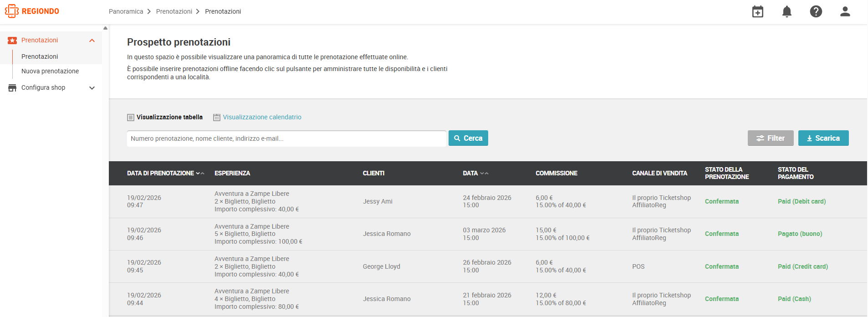This screenshot has height=317, width=868.
Task: Click commission 15,00 € cell
Action: [x=562, y=234]
